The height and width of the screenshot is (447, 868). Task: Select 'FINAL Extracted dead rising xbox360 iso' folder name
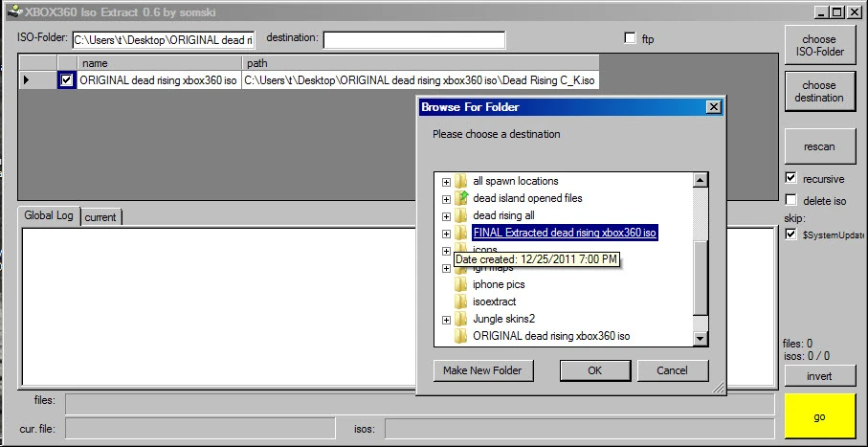565,233
